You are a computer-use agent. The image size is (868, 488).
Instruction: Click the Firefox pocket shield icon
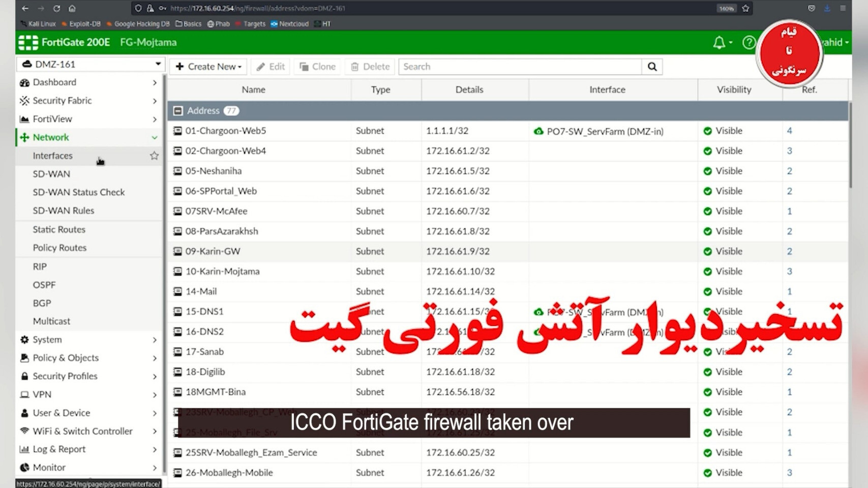(812, 8)
